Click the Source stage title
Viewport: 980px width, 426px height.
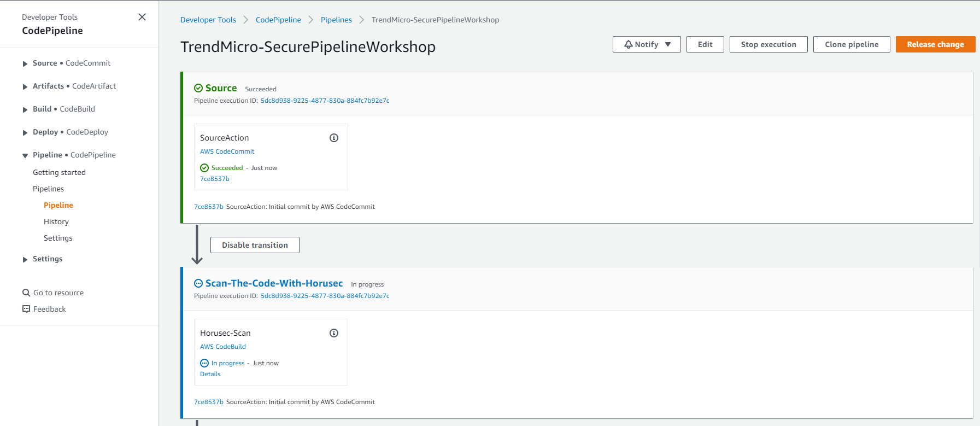tap(221, 88)
